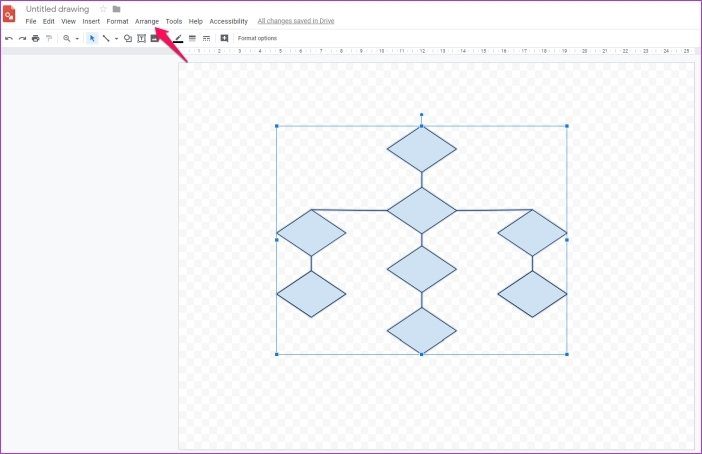Select the Text box tool

click(x=141, y=39)
